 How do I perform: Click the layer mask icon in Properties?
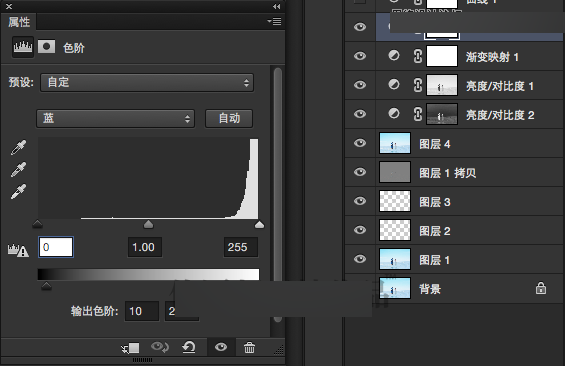tap(46, 47)
